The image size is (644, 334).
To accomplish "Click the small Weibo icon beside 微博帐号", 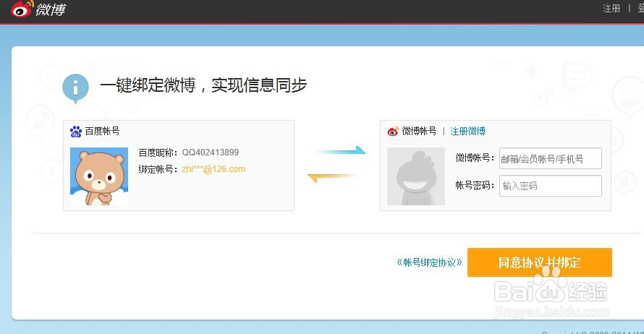I will click(x=393, y=132).
